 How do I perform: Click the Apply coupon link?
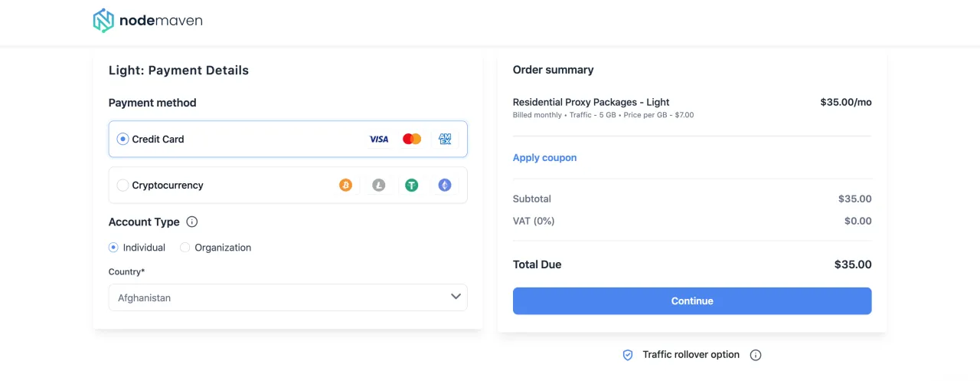tap(544, 158)
